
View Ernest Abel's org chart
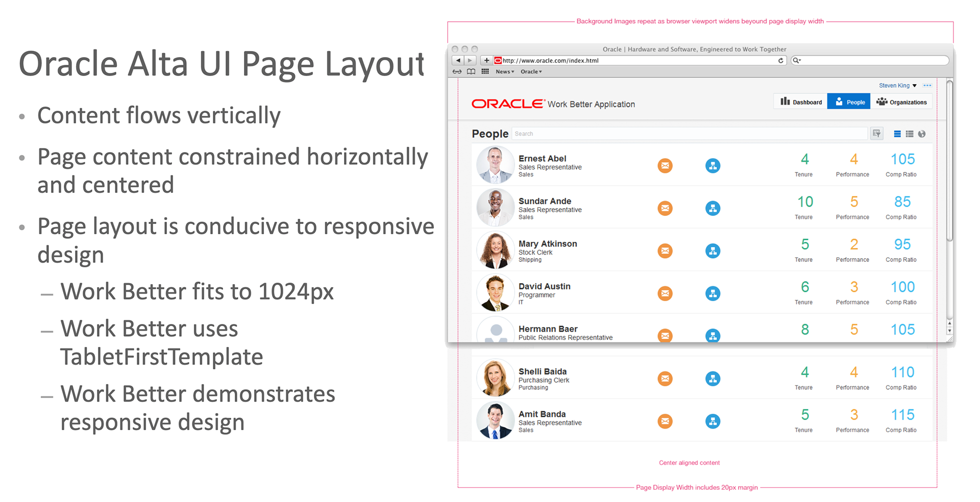(713, 166)
